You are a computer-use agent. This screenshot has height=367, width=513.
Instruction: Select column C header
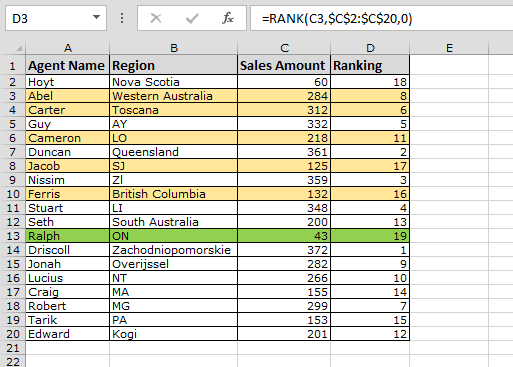[x=284, y=48]
